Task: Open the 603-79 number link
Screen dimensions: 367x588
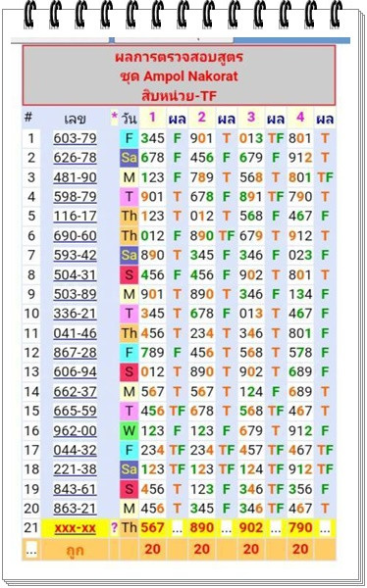Action: point(75,138)
